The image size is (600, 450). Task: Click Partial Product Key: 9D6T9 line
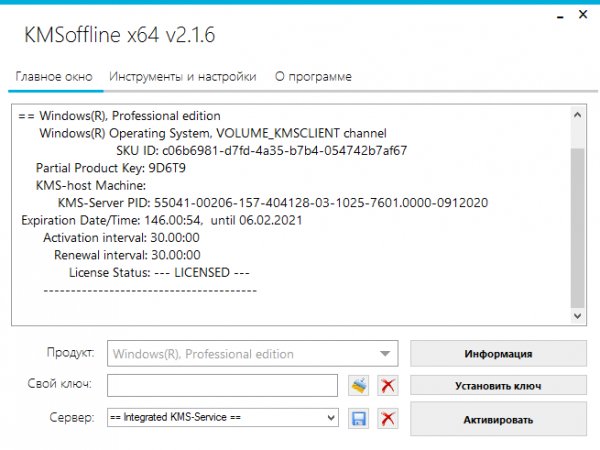tap(111, 168)
